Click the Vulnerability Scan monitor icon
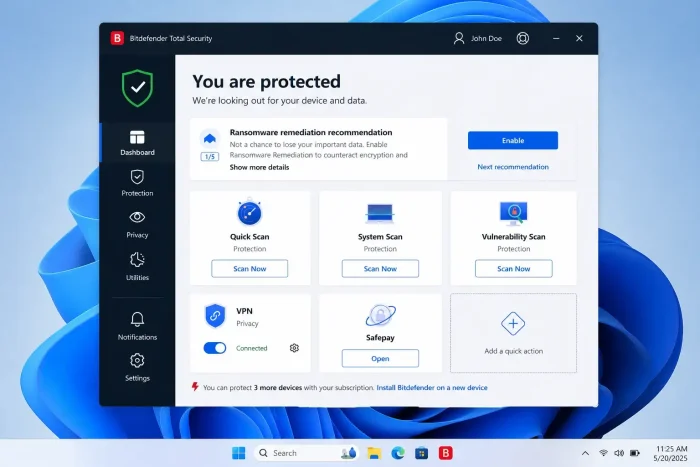This screenshot has width=700, height=467. (x=513, y=213)
